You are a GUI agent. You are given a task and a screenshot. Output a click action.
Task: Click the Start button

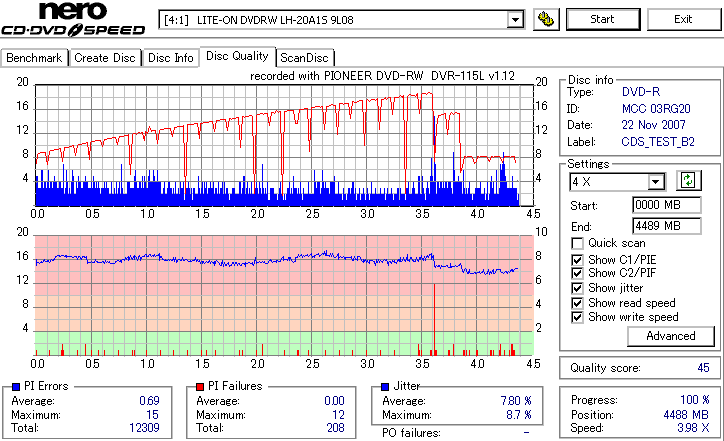603,19
